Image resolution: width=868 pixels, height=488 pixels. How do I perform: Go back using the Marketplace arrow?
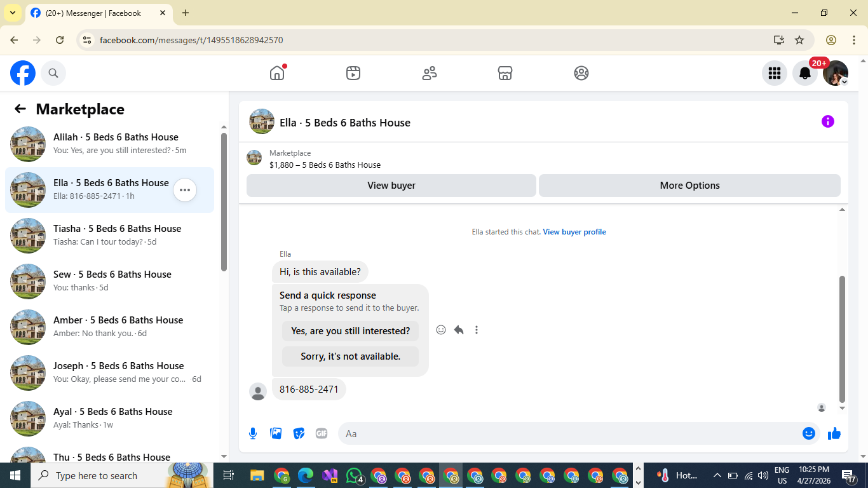[20, 109]
